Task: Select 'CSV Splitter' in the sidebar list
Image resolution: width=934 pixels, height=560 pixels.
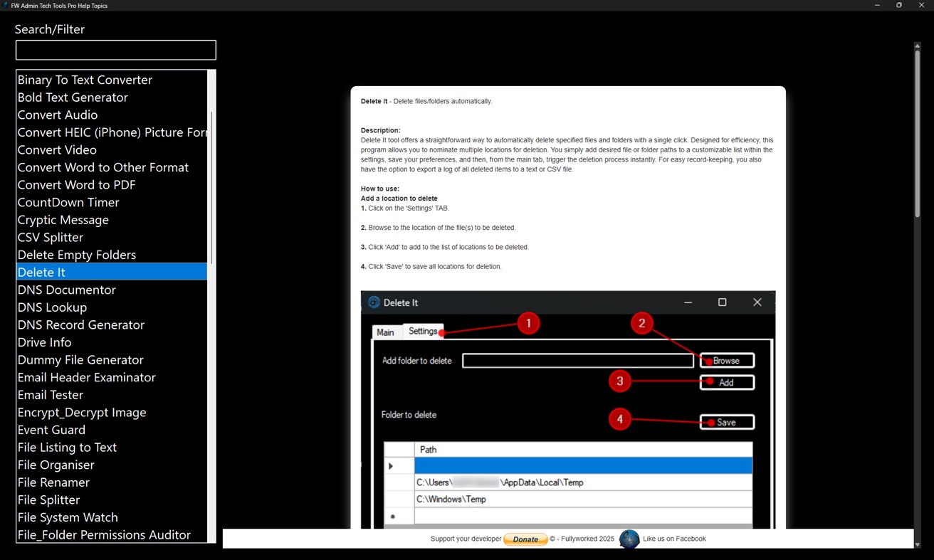Action: (50, 237)
